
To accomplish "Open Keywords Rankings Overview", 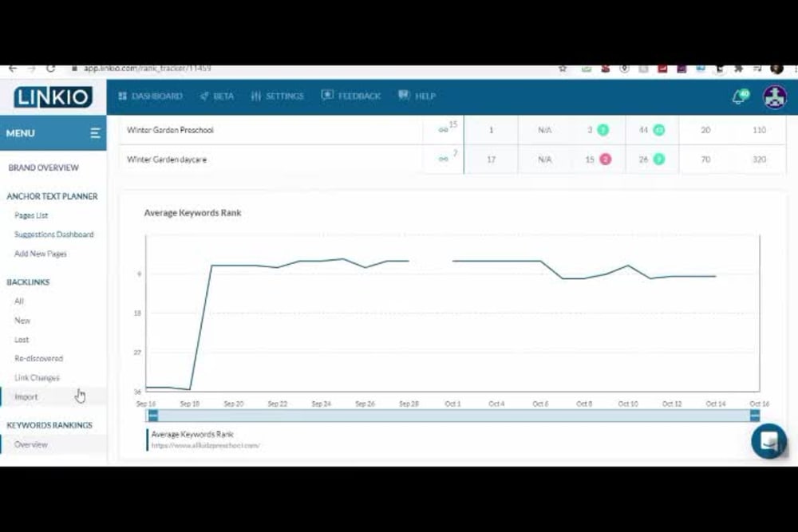I will [30, 444].
